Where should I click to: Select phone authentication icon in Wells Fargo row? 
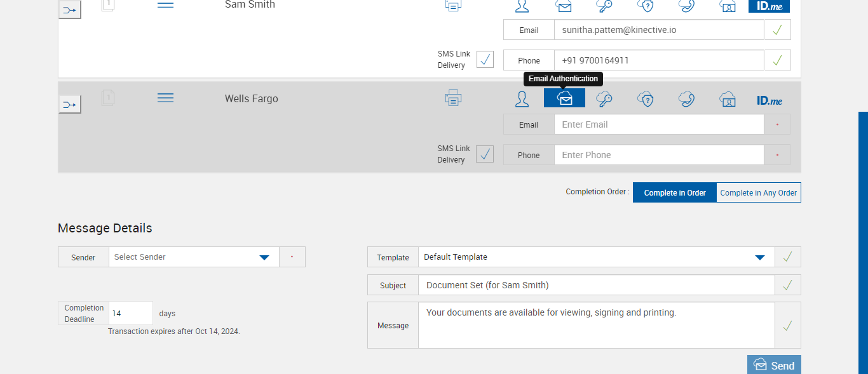pos(686,99)
